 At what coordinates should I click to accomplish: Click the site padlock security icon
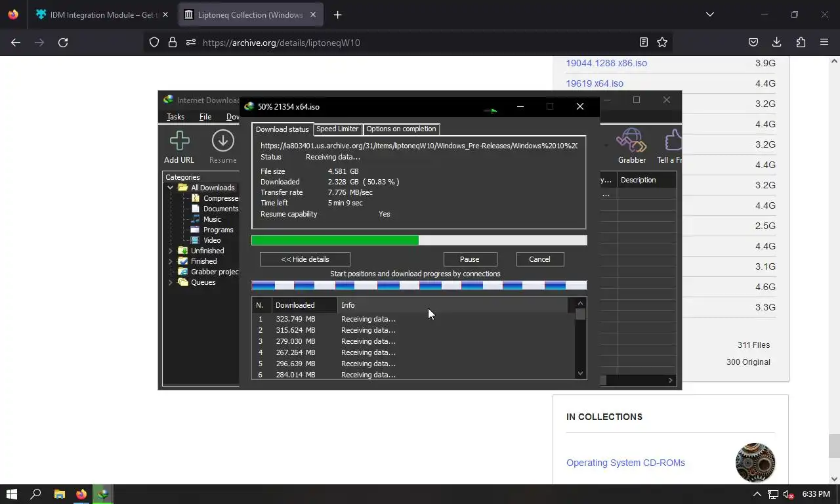[x=172, y=42]
